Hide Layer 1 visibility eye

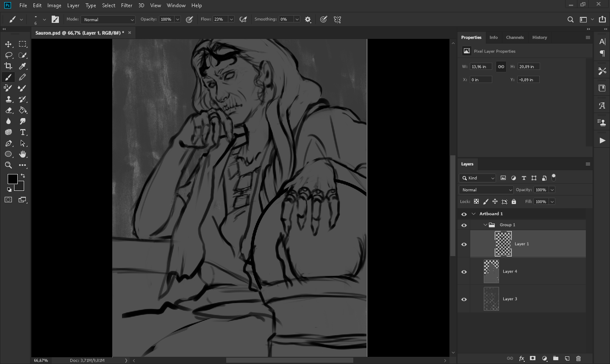pos(464,244)
